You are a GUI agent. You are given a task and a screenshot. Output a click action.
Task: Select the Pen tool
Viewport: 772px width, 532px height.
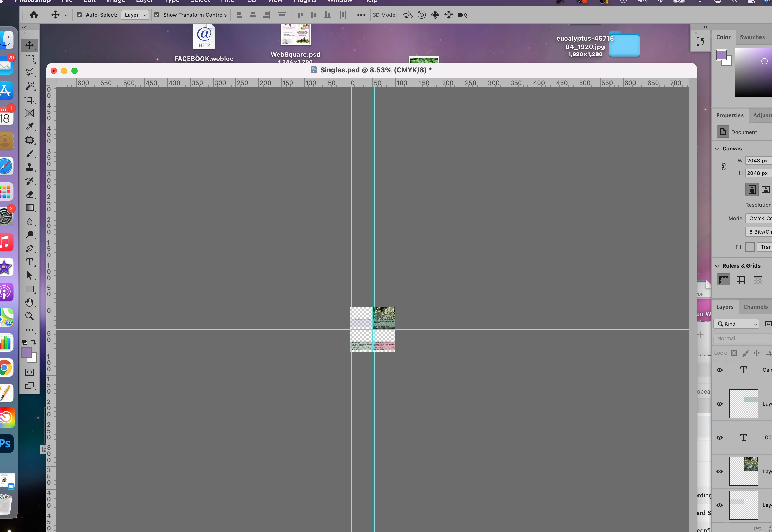tap(29, 249)
